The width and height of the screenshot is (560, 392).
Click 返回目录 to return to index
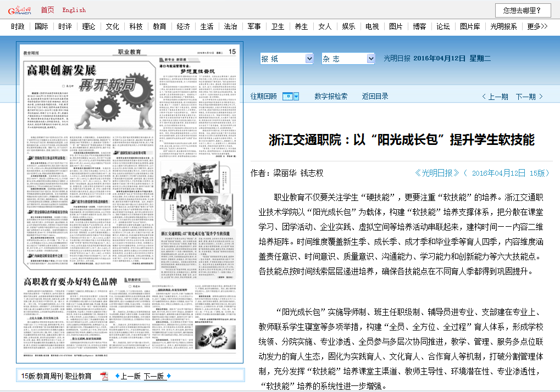click(x=375, y=97)
